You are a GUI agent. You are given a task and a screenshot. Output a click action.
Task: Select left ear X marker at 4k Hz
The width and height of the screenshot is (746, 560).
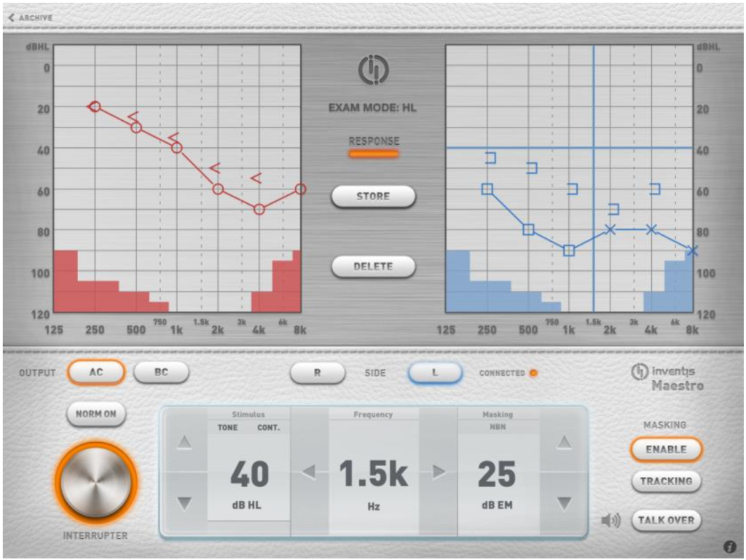651,229
